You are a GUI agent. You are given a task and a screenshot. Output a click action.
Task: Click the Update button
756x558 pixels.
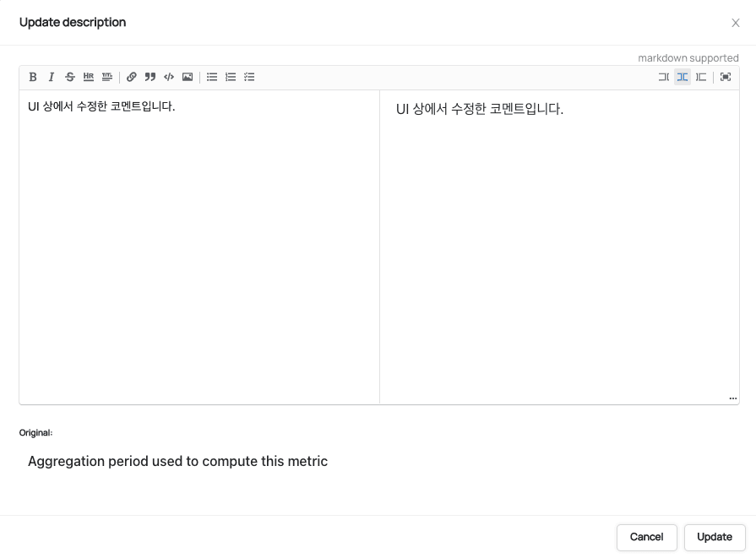(x=715, y=537)
